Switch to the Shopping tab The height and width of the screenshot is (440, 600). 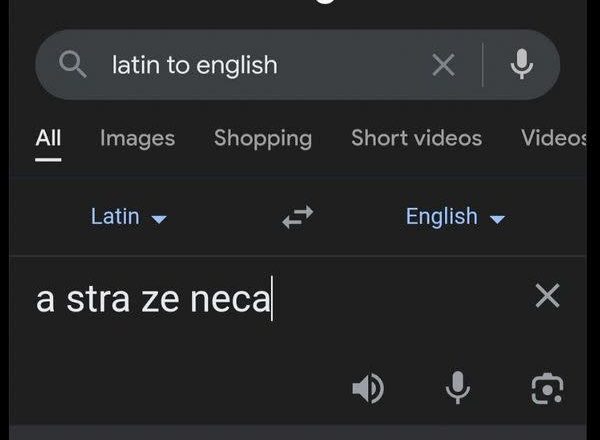tap(263, 139)
